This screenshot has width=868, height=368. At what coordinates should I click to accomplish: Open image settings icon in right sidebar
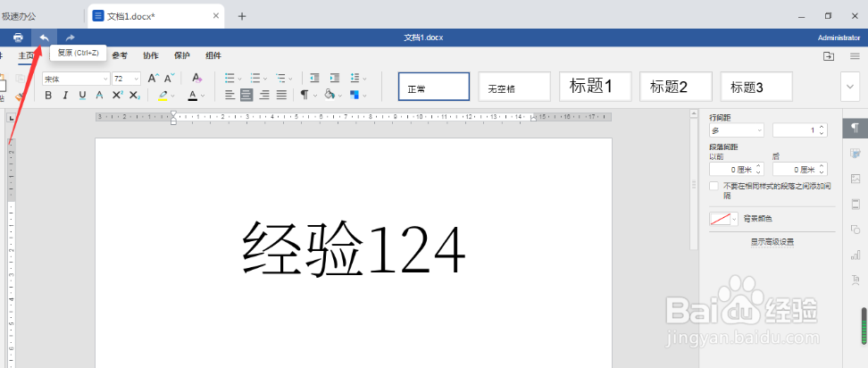(855, 179)
